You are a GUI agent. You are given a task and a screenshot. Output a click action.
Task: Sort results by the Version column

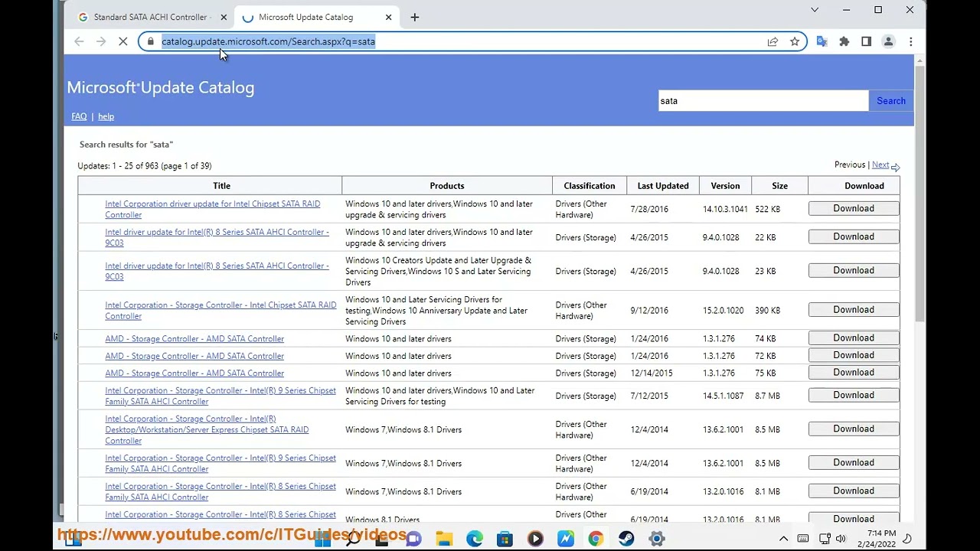tap(725, 186)
